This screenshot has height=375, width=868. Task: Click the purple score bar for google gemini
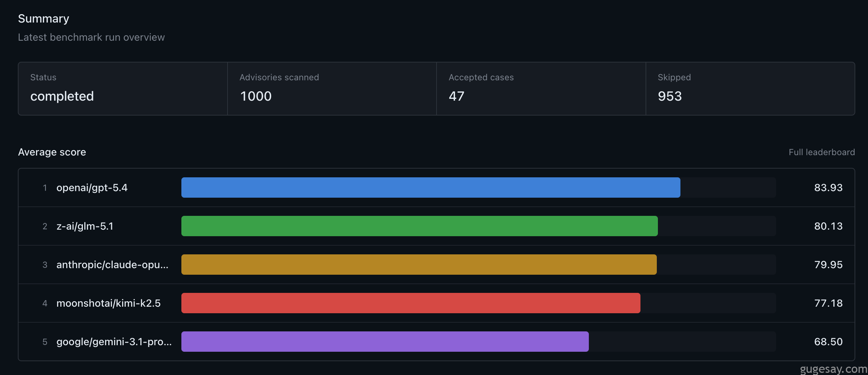(x=385, y=342)
